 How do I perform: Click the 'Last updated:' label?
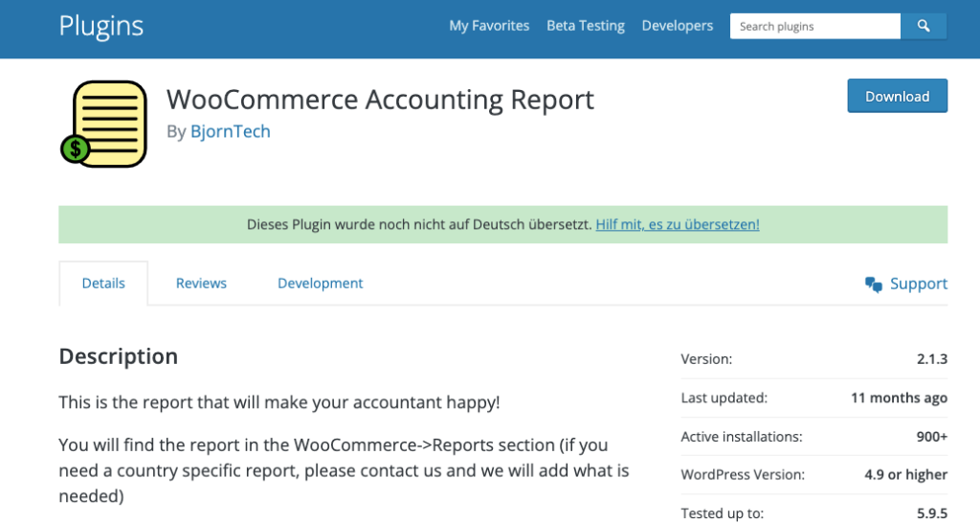(724, 398)
